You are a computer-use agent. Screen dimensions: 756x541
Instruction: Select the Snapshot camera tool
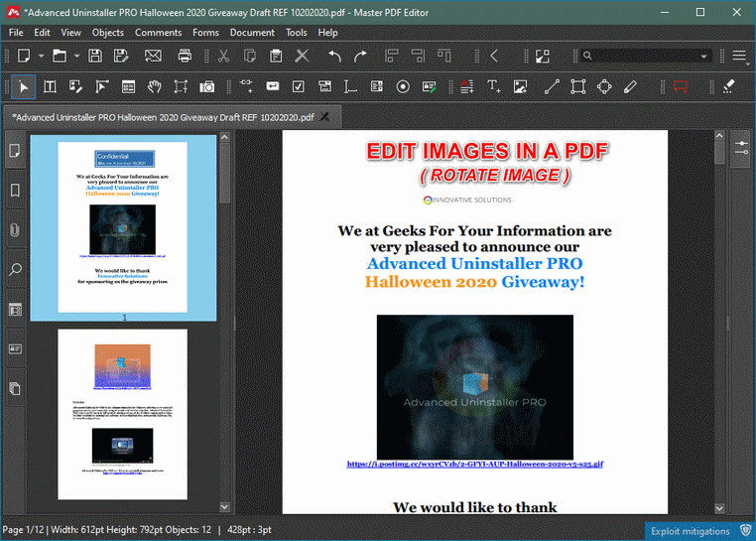point(206,87)
